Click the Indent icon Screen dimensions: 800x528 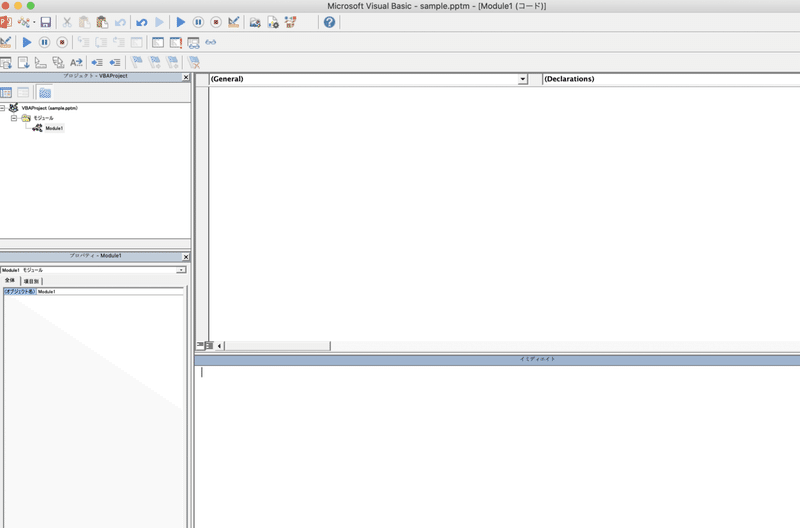point(97,62)
